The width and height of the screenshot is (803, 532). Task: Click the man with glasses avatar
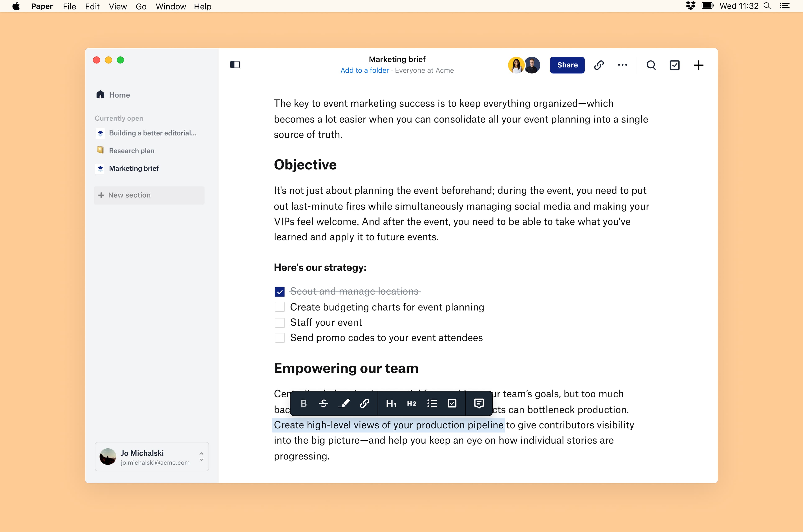[x=532, y=65]
